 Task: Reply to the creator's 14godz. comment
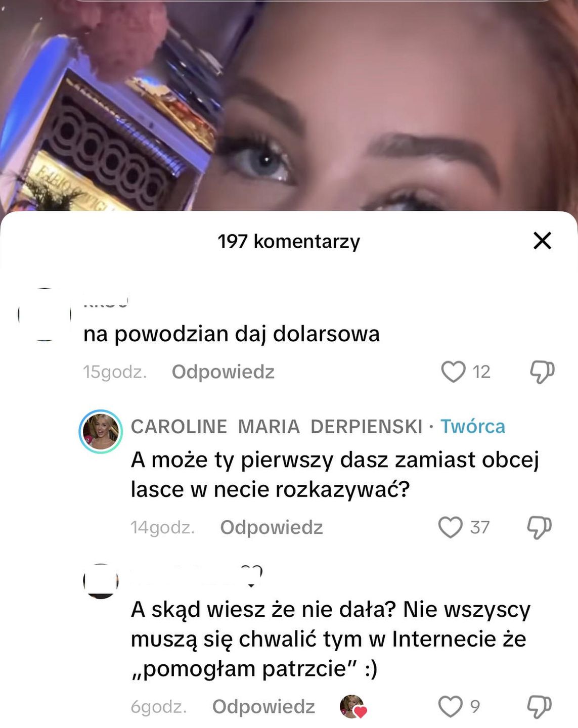(x=272, y=527)
